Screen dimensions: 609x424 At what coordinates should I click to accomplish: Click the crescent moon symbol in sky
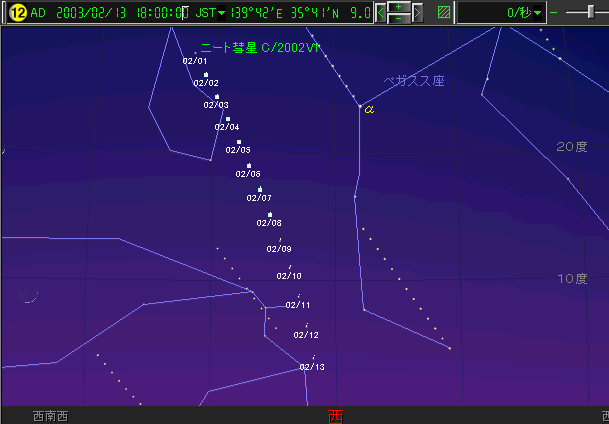(x=28, y=295)
